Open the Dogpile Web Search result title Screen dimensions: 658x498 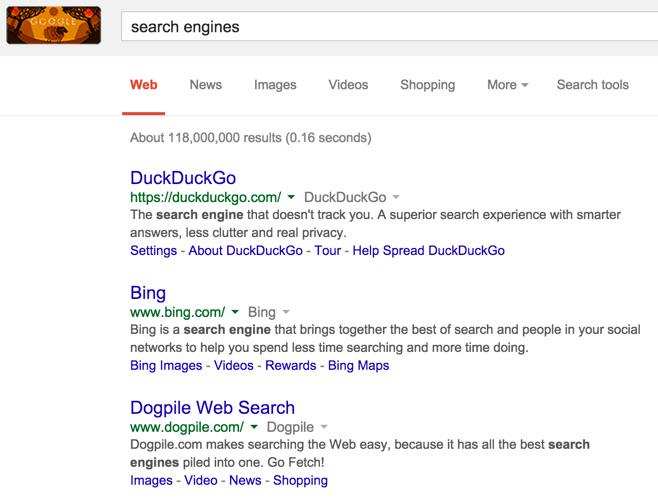tap(212, 408)
